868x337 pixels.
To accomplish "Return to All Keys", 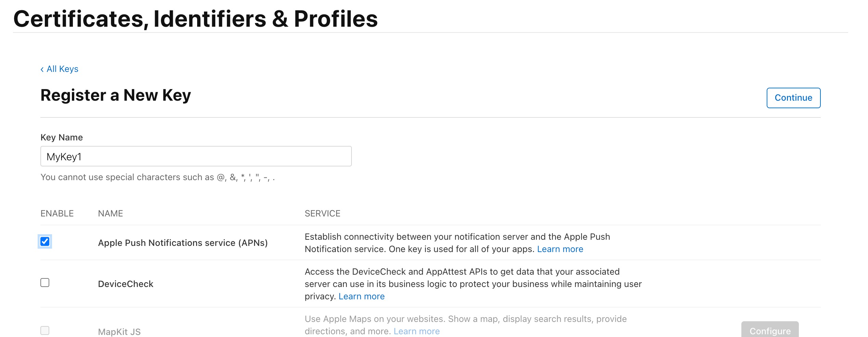I will pos(63,69).
